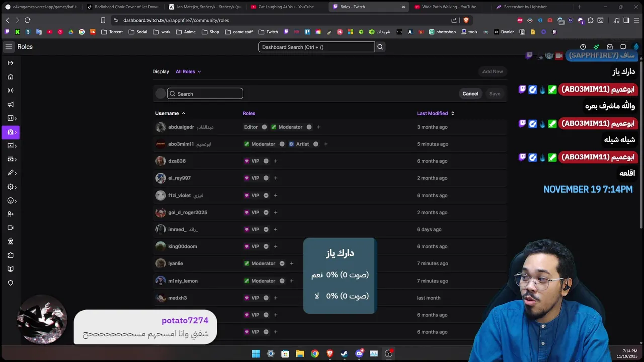Open abdualgadr user avatar

tap(160, 127)
